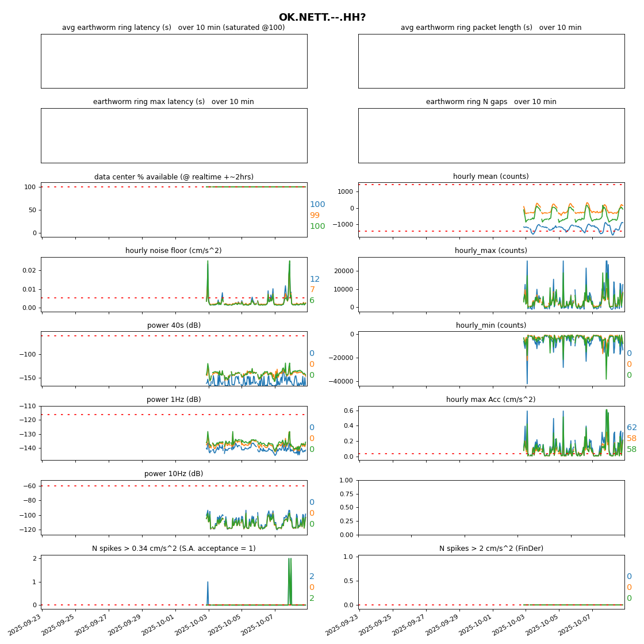644x644 pixels.
Task: Click the blue 62 value beside hourly max Acc
Action: [631, 428]
